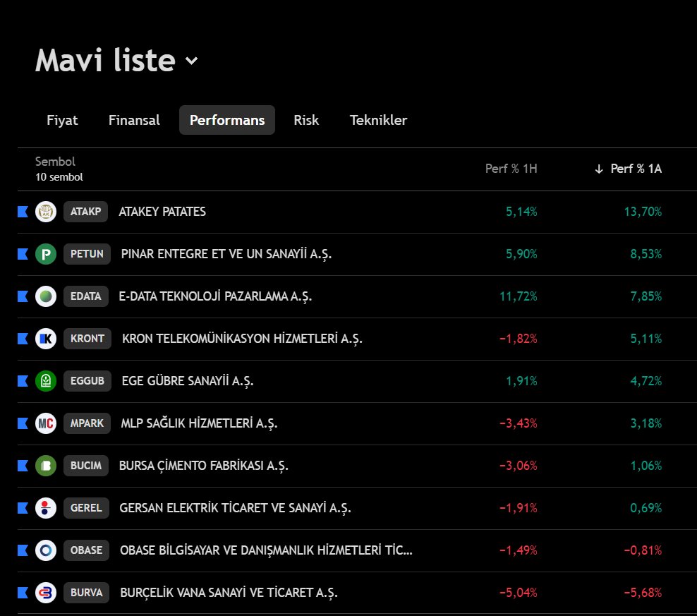Toggle blue flag on EGGUB row
Image resolution: width=697 pixels, height=616 pixels.
pyautogui.click(x=23, y=381)
